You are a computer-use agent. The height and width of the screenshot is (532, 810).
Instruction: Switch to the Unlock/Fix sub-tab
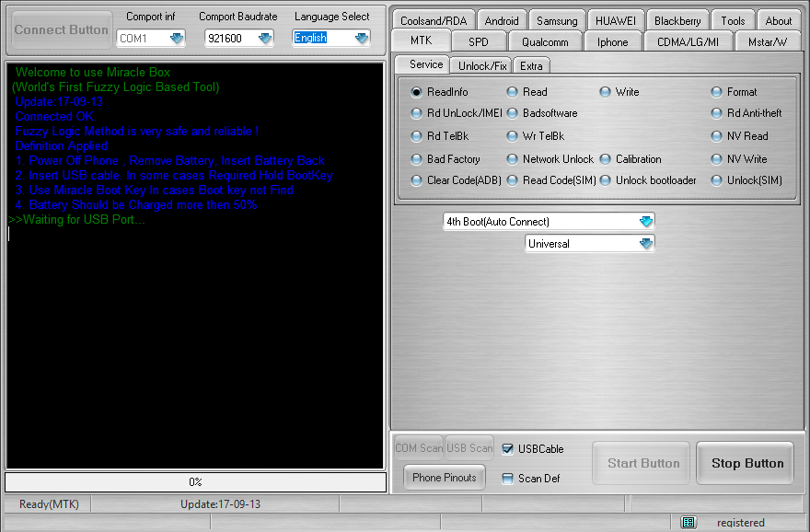(x=482, y=65)
